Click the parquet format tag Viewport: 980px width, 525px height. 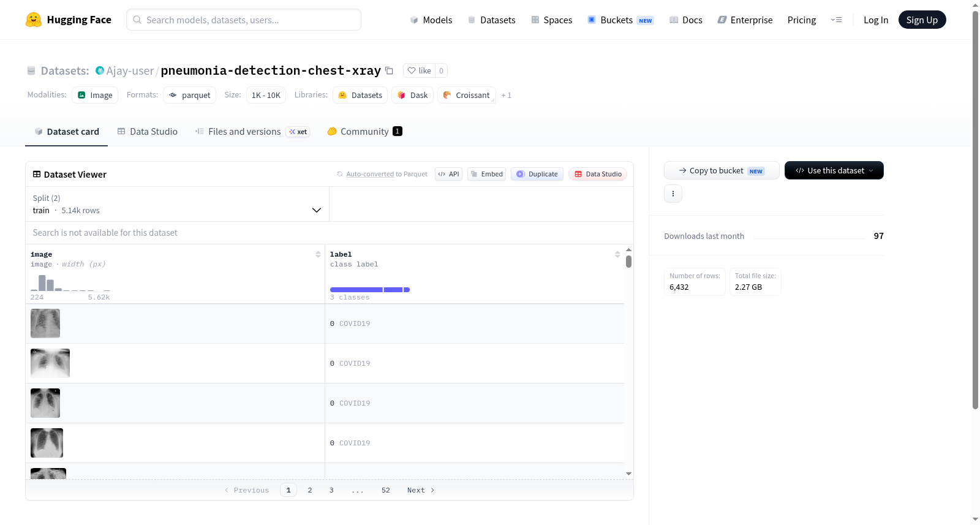click(x=189, y=95)
